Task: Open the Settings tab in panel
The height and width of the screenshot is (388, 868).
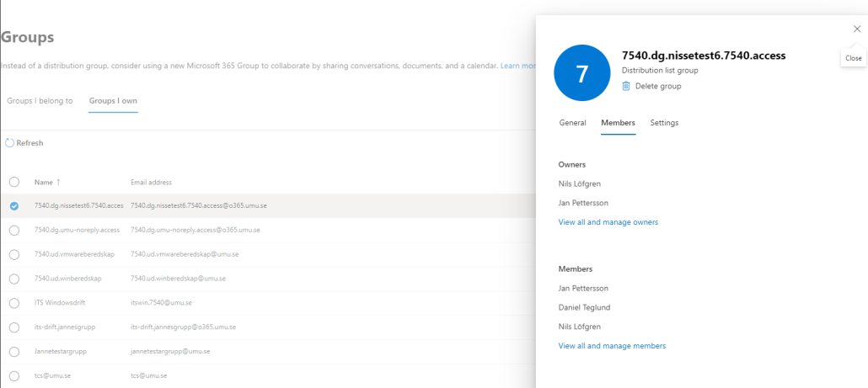Action: 664,123
